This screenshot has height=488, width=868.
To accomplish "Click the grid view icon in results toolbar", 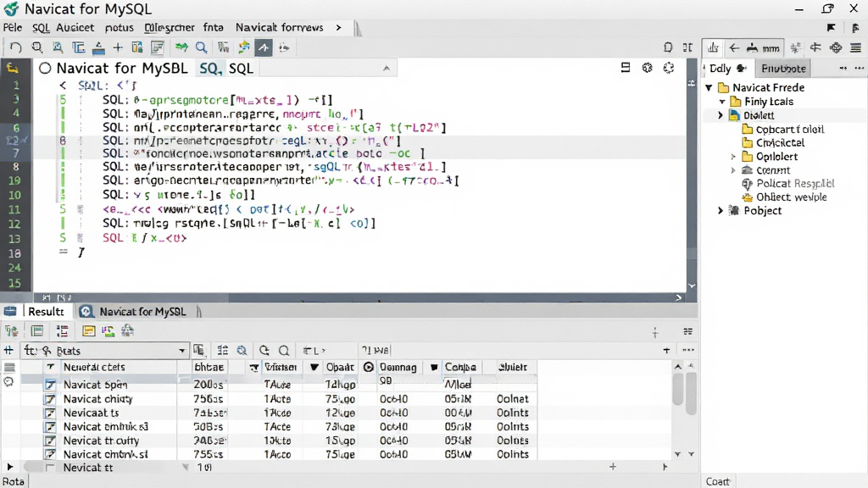I will [37, 331].
